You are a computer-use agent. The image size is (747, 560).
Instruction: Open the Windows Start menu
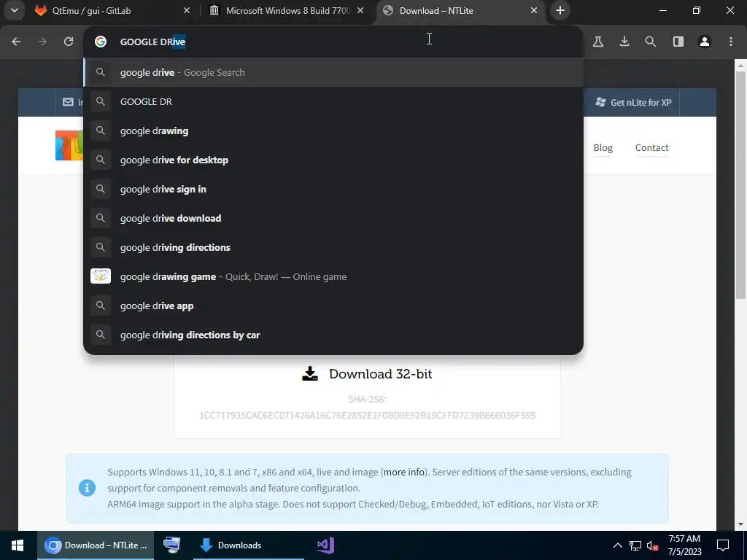click(18, 545)
